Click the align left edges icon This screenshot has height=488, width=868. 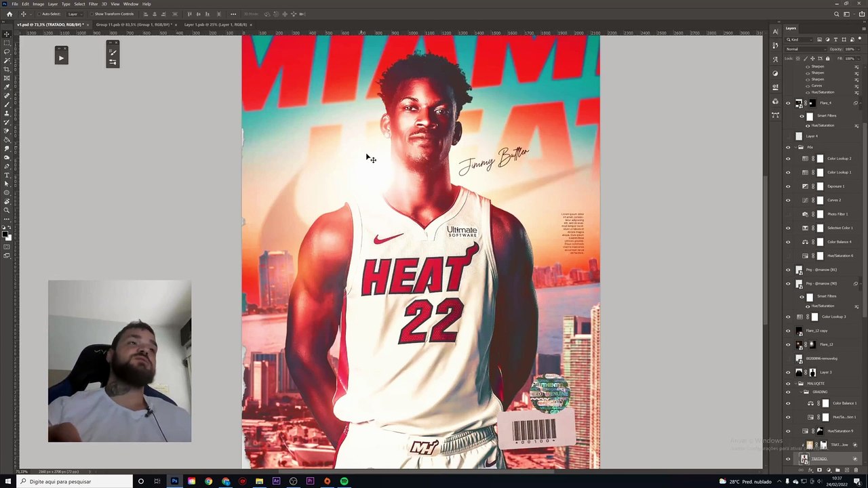145,14
